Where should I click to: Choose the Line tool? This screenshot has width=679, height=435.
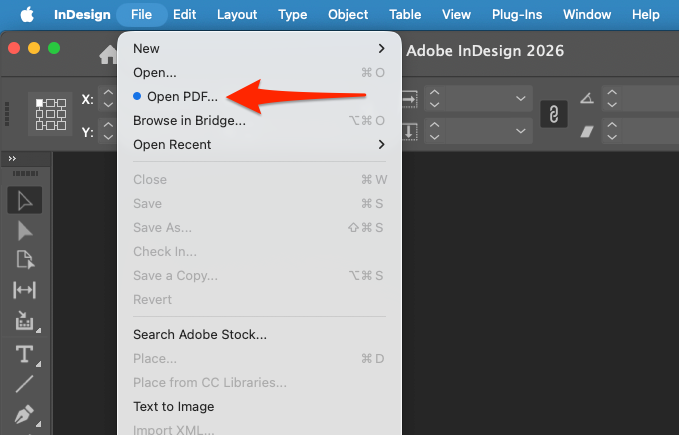click(x=24, y=383)
